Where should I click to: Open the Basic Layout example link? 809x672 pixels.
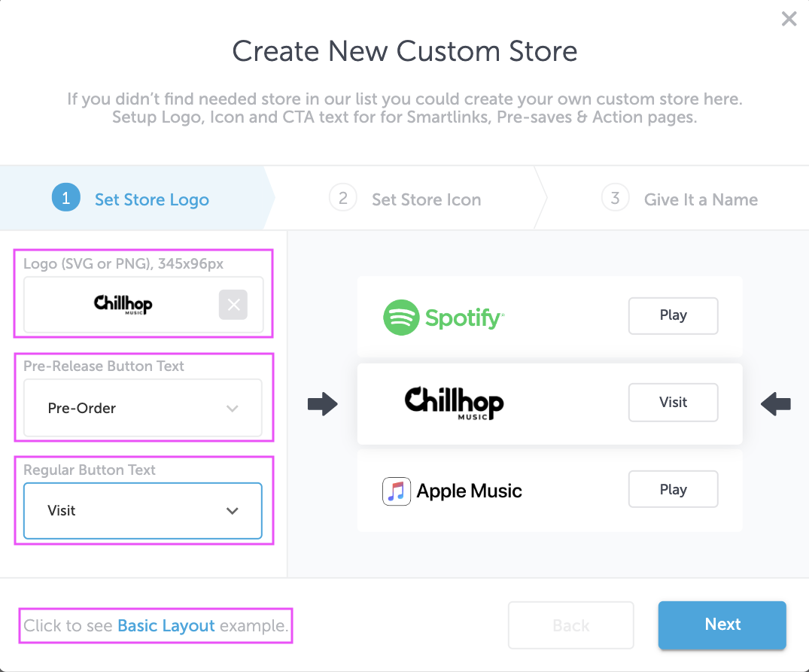pyautogui.click(x=166, y=625)
